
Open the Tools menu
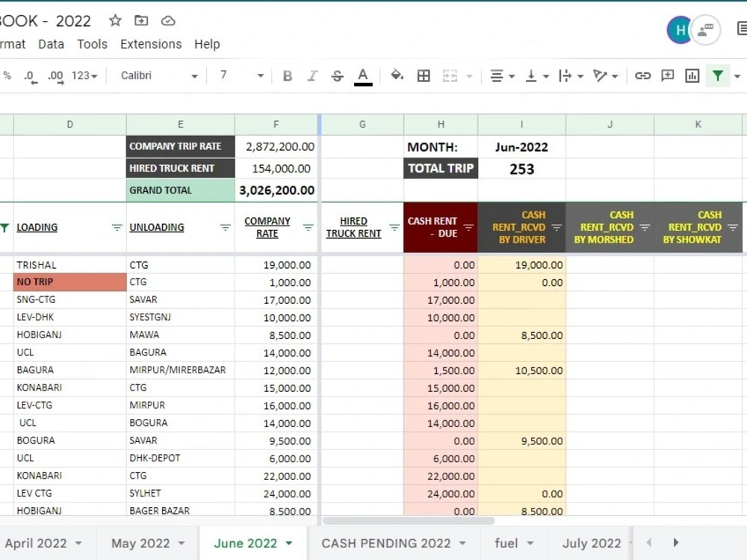(x=92, y=44)
